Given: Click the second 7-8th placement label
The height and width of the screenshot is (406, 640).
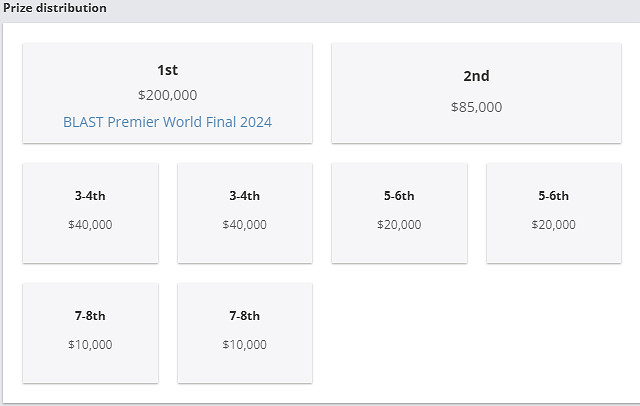Looking at the screenshot, I should (x=244, y=316).
